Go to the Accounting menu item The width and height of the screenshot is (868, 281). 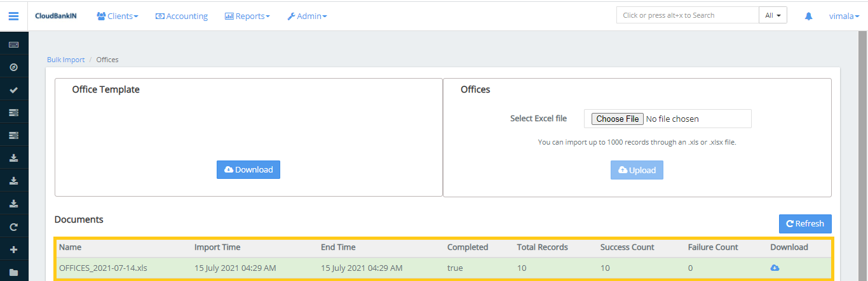(x=182, y=16)
